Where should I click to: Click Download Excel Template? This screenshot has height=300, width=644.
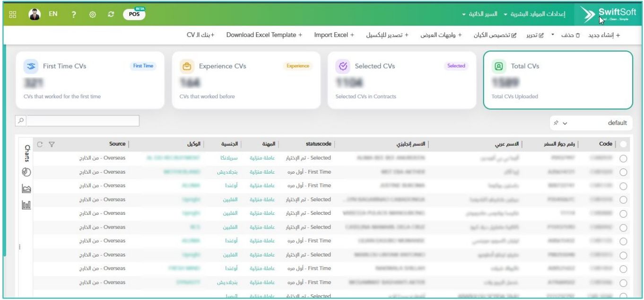[264, 35]
